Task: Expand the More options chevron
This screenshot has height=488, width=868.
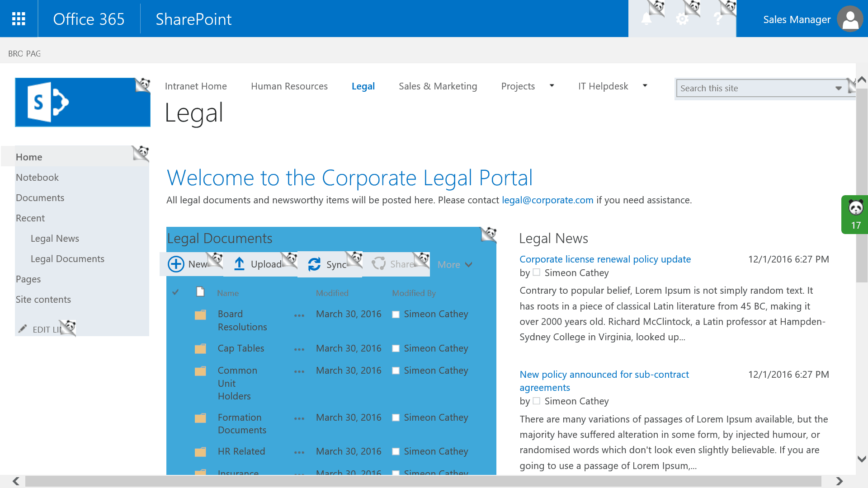Action: [x=468, y=265]
